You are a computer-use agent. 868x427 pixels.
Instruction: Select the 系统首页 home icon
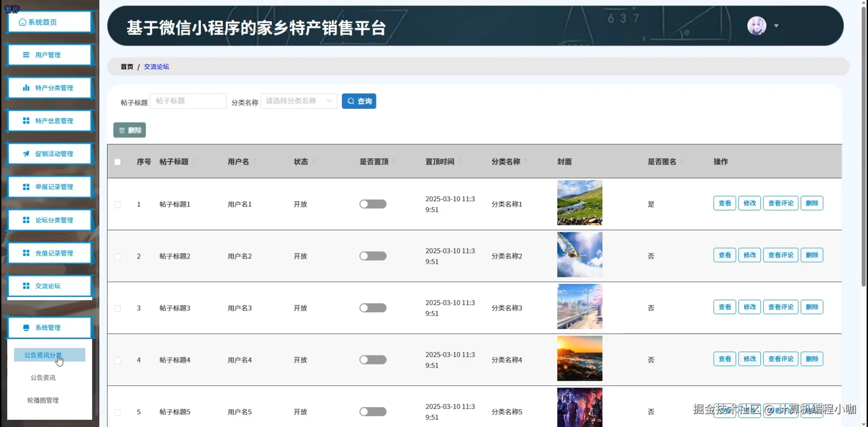23,22
